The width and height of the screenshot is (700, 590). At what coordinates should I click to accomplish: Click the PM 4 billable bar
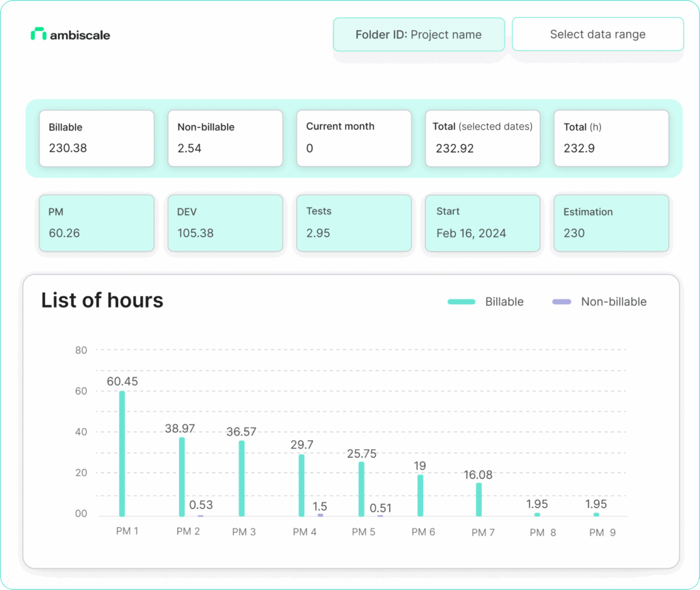(301, 485)
